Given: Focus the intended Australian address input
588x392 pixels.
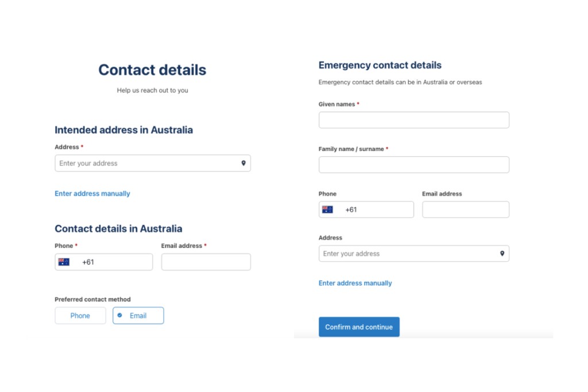Looking at the screenshot, I should (x=146, y=164).
